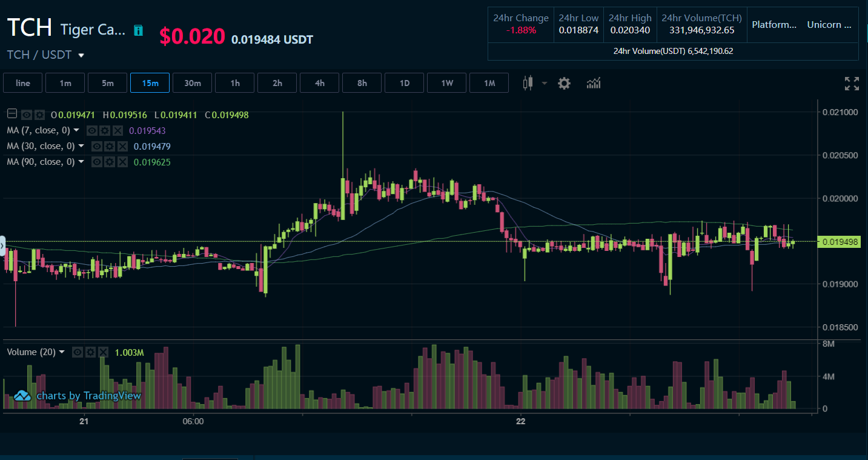This screenshot has width=868, height=460.
Task: Click the MA 90 value 0.019625
Action: coord(152,162)
